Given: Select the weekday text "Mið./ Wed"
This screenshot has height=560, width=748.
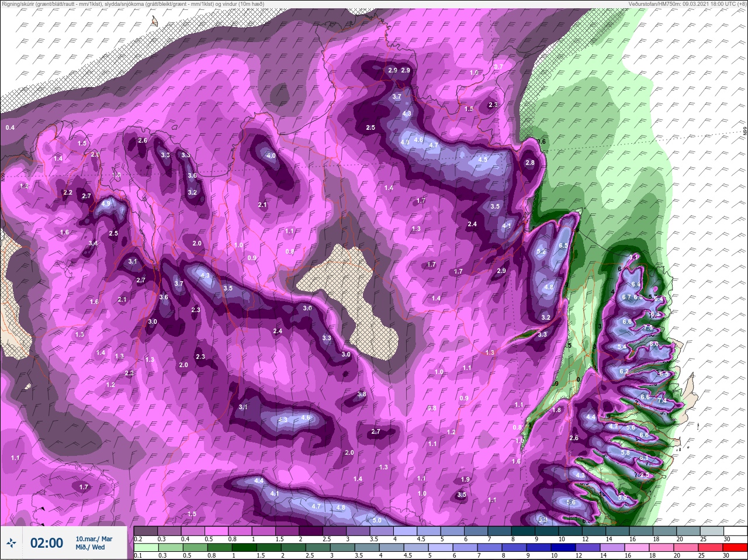Looking at the screenshot, I should click(91, 547).
